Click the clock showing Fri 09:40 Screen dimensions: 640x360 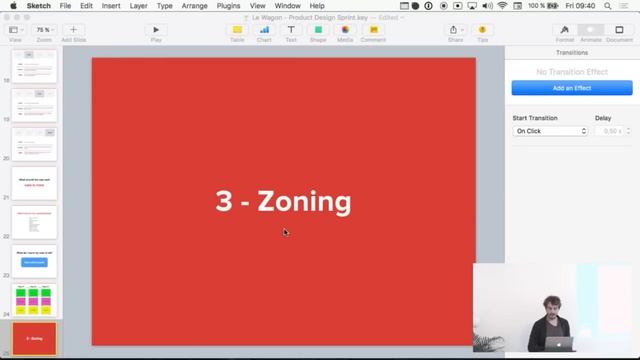(580, 6)
